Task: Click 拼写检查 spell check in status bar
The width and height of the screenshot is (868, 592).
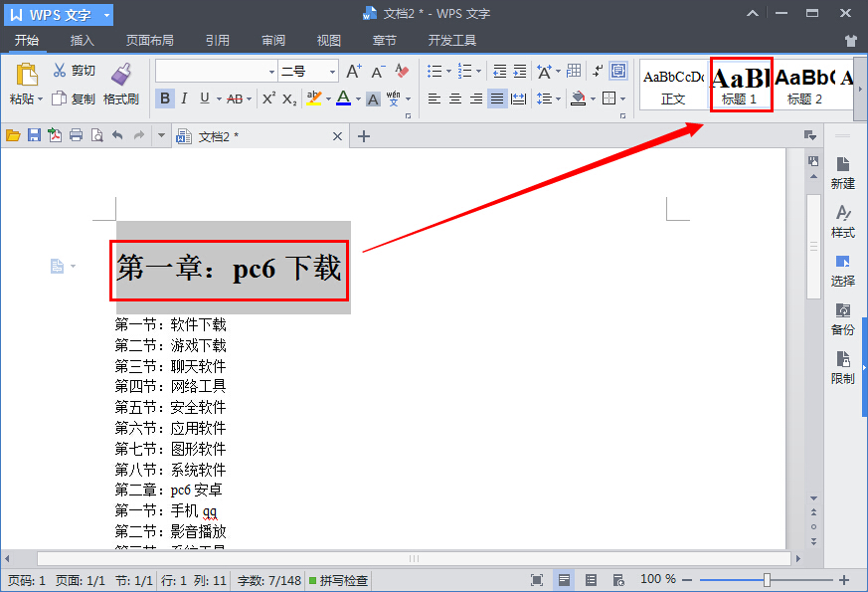Action: (x=338, y=580)
